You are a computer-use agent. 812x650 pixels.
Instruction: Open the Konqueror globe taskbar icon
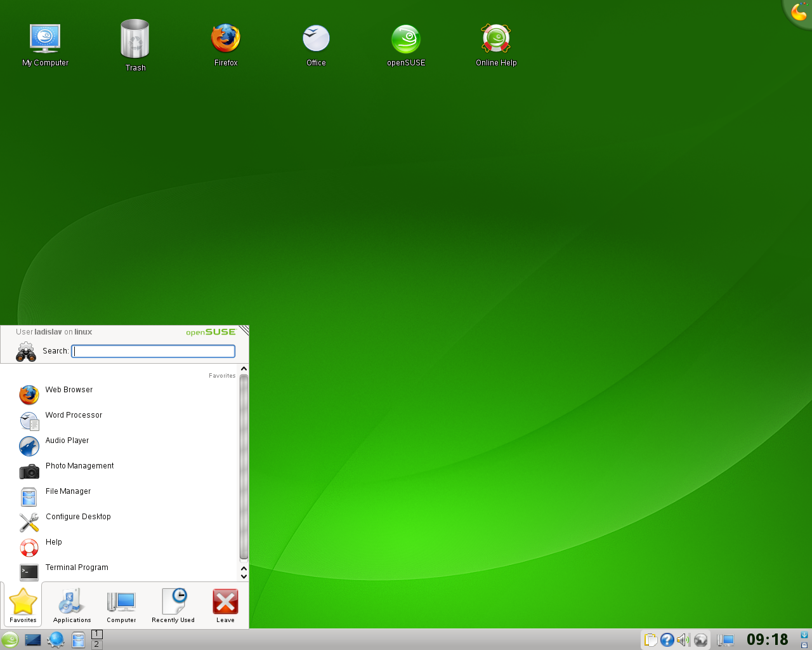coord(56,640)
